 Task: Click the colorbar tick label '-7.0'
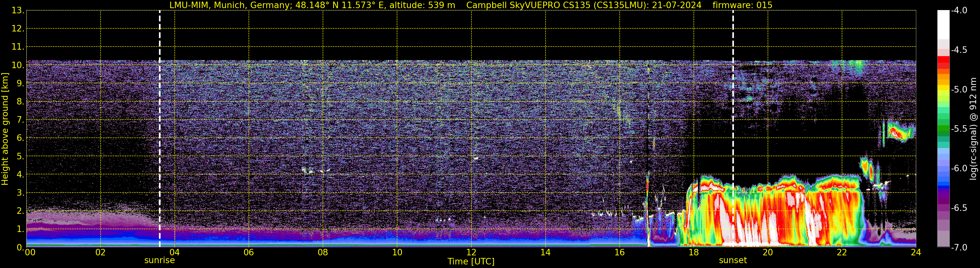tap(959, 248)
